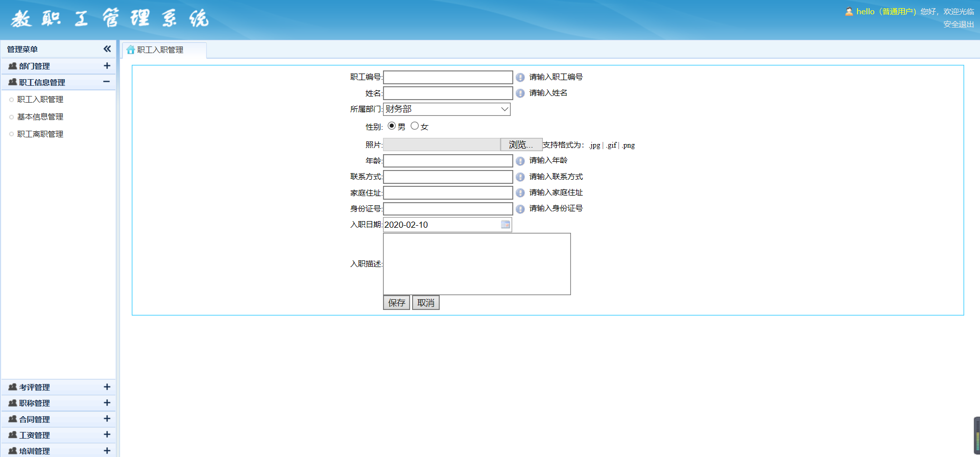Click the 保存 button
The width and height of the screenshot is (980, 457).
click(396, 303)
